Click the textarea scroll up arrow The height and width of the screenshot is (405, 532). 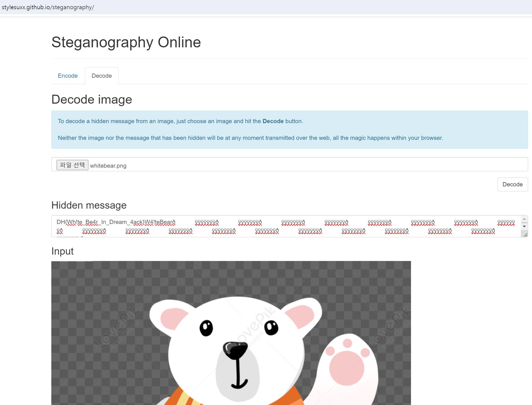[524, 219]
